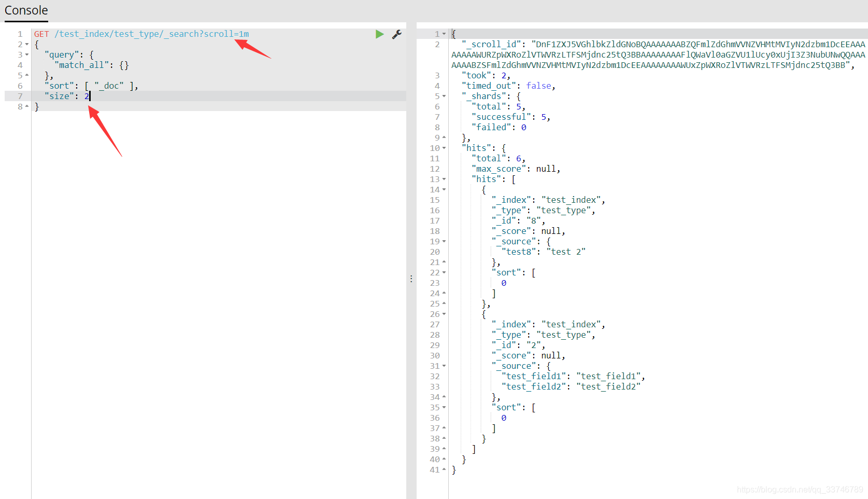
Task: Collapse second "sort" array fold arrow at line 35
Action: click(x=444, y=408)
